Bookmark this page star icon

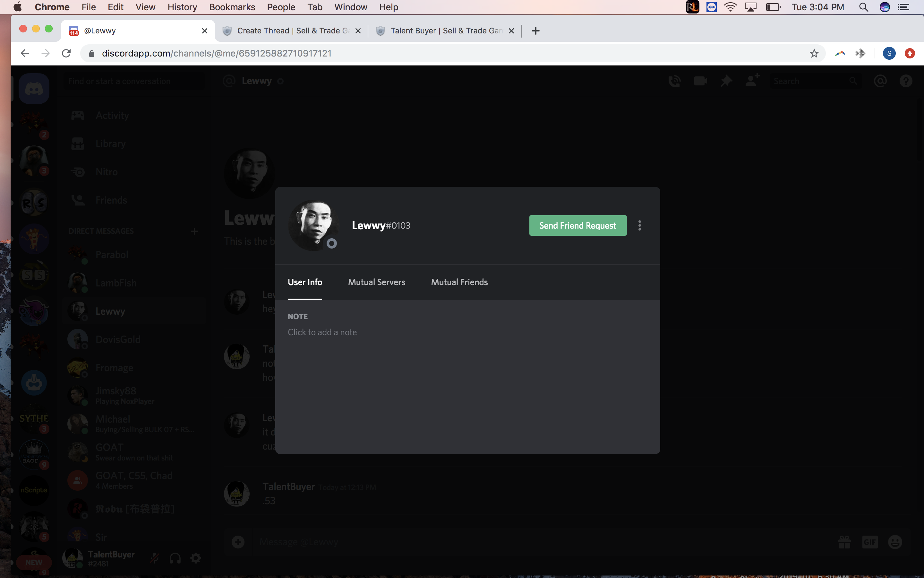(814, 53)
